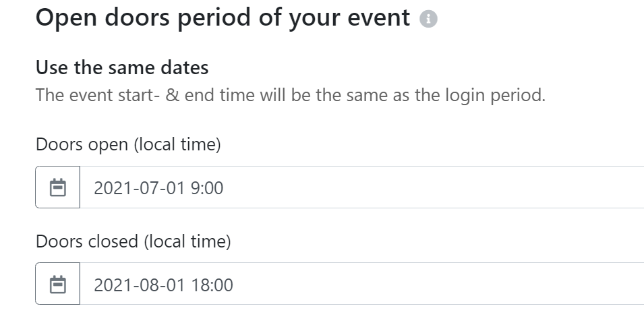Click the 'Open doors period of your event' heading
The width and height of the screenshot is (644, 325).
223,18
